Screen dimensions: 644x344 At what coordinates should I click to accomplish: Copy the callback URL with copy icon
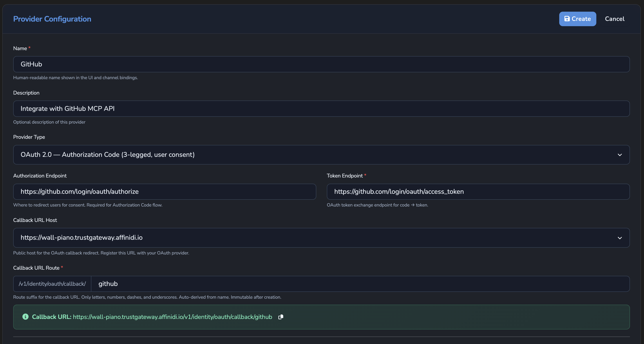coord(281,317)
